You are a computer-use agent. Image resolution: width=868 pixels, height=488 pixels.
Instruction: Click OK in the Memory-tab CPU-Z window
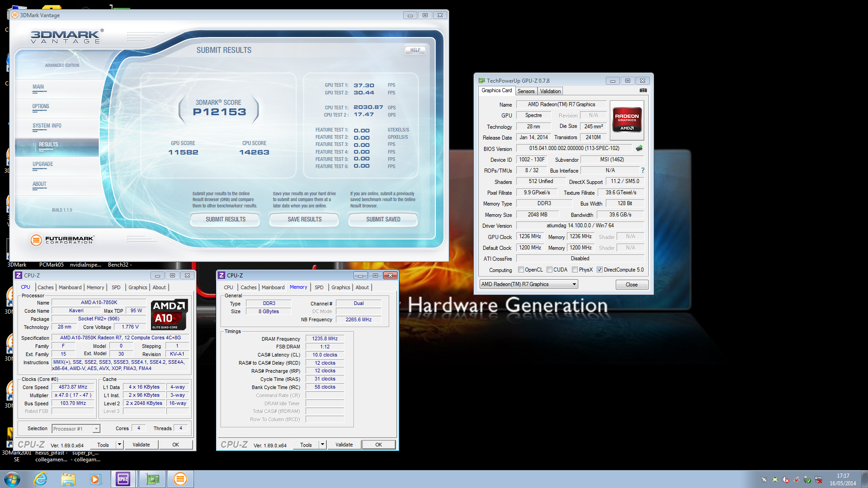click(378, 445)
